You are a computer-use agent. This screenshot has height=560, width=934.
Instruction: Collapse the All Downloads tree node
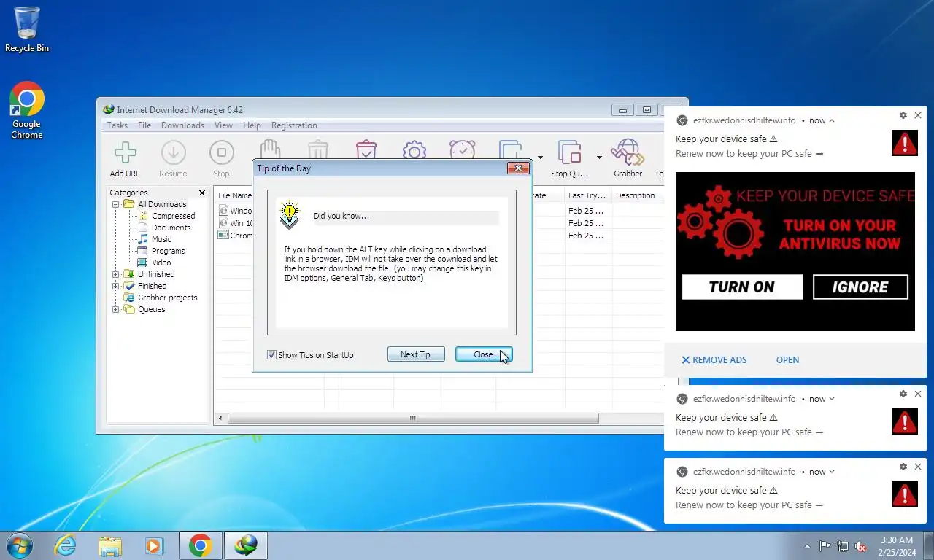115,204
